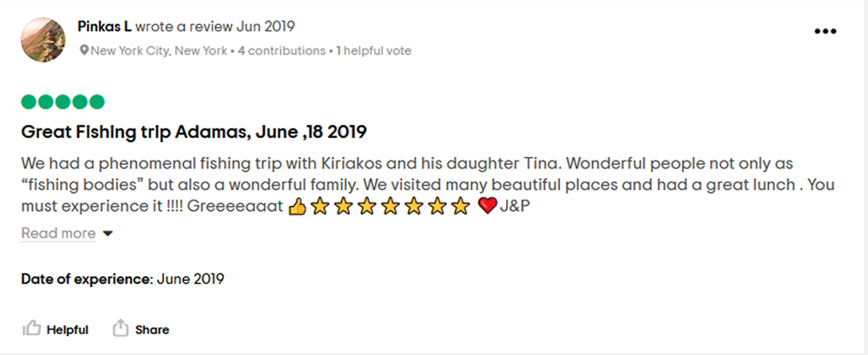Screen dimensions: 868x355
Task: Click the "1 helpful vote" text
Action: pyautogui.click(x=373, y=51)
